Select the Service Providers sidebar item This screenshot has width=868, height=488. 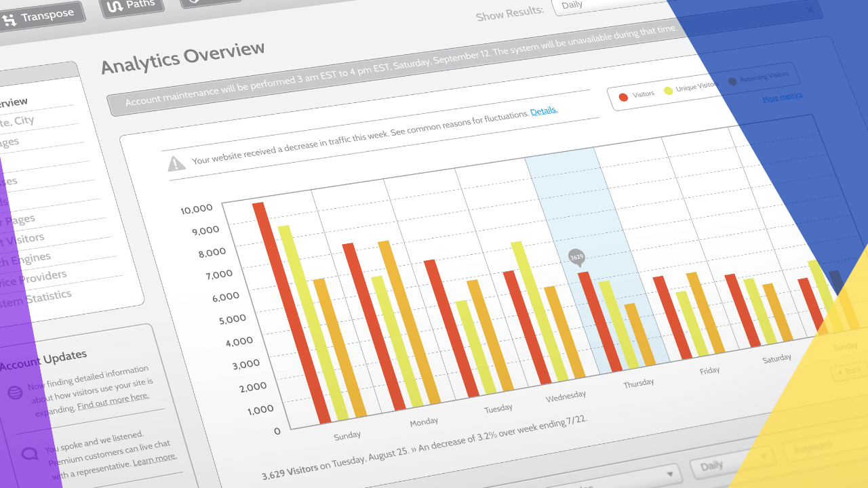click(x=33, y=278)
